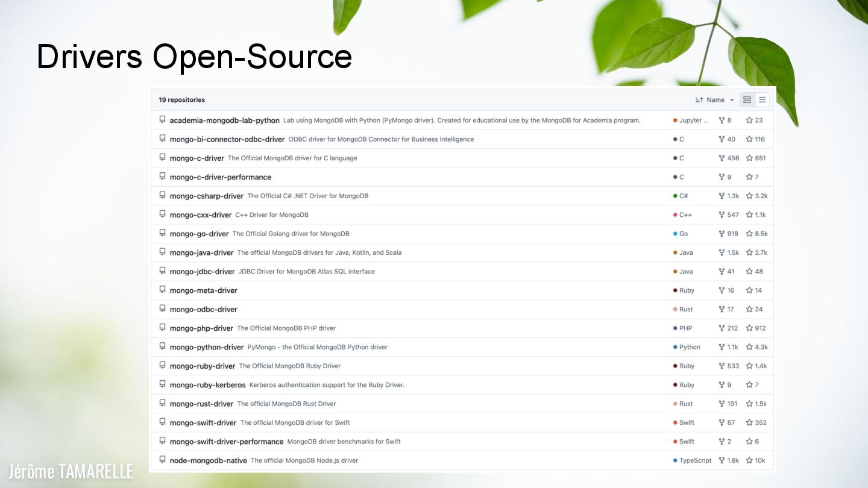Click the green C# language color dot
868x488 pixels.
pyautogui.click(x=675, y=196)
